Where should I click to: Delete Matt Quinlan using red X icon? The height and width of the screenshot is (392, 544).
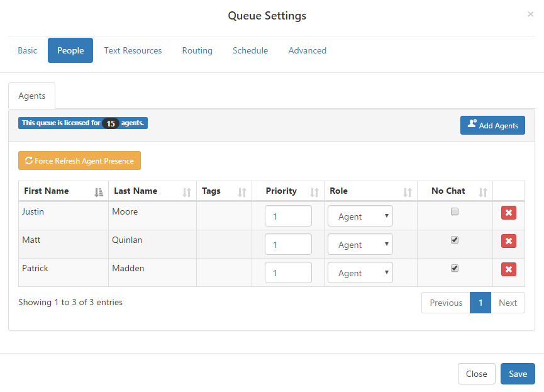point(509,241)
